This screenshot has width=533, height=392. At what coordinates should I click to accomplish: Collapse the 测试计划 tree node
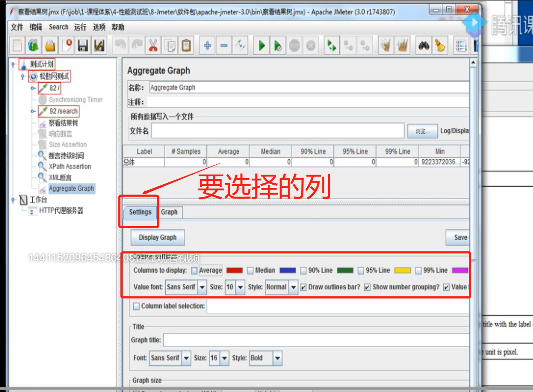(13, 65)
